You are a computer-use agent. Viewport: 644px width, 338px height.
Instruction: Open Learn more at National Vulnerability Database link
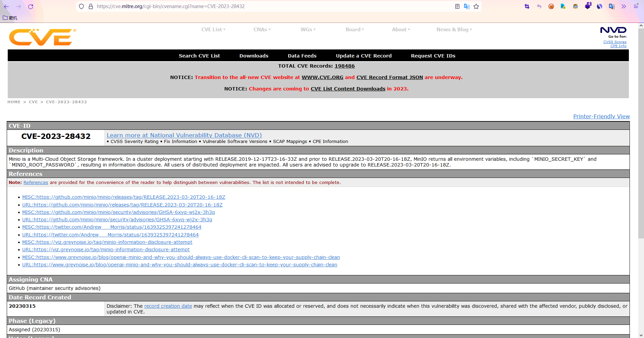pos(184,135)
